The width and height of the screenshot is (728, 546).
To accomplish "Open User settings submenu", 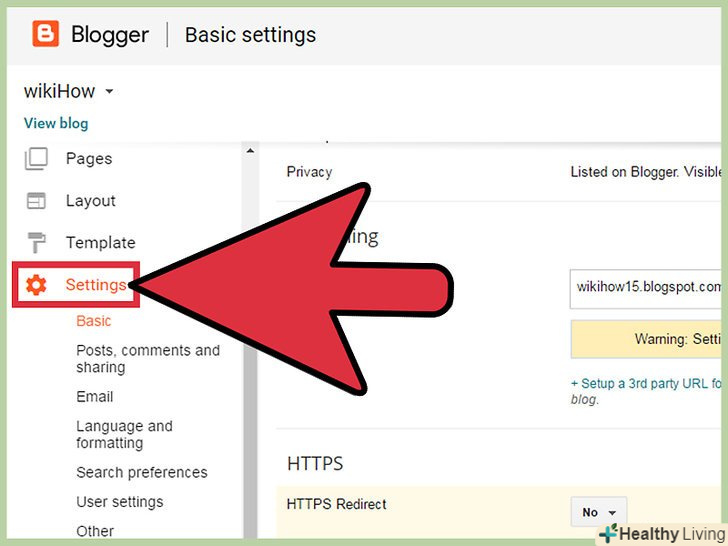I will point(120,502).
